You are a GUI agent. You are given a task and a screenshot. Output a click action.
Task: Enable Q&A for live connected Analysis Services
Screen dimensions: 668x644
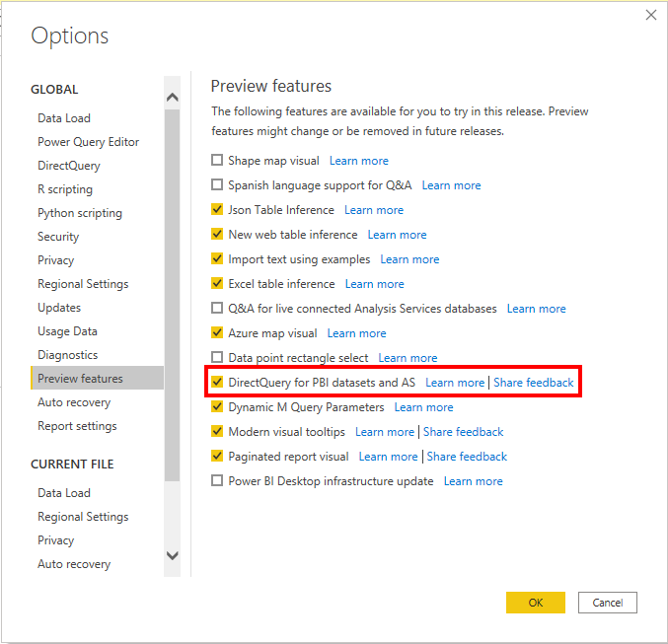coord(217,308)
